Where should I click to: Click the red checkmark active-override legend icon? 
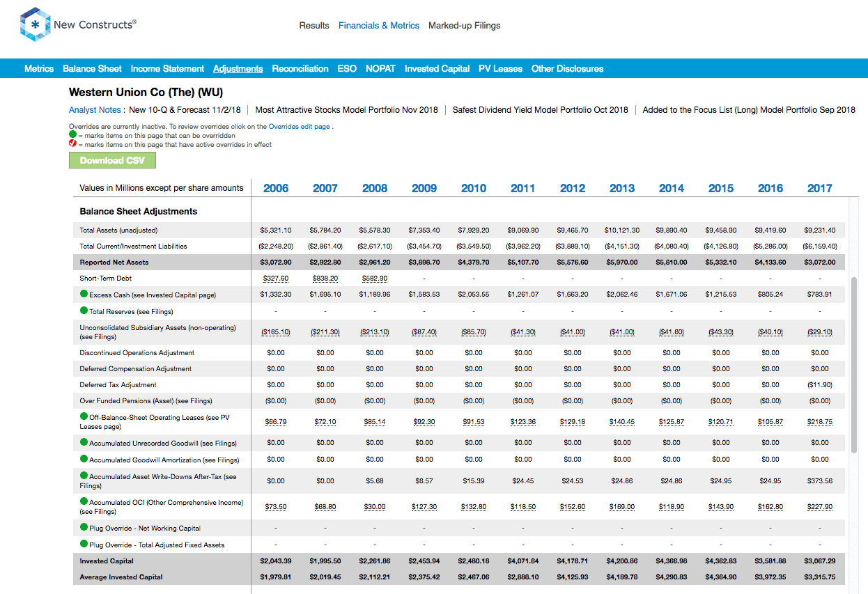pos(72,144)
